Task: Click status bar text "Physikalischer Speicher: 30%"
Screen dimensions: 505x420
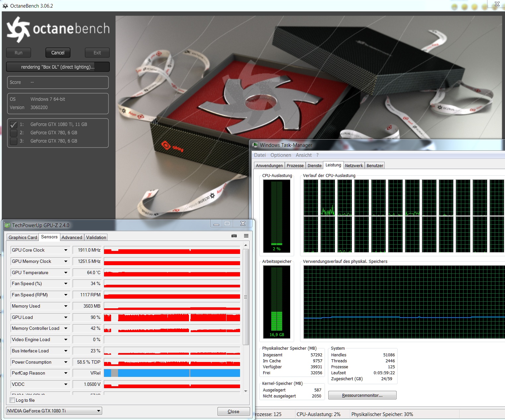Action: 382,414
